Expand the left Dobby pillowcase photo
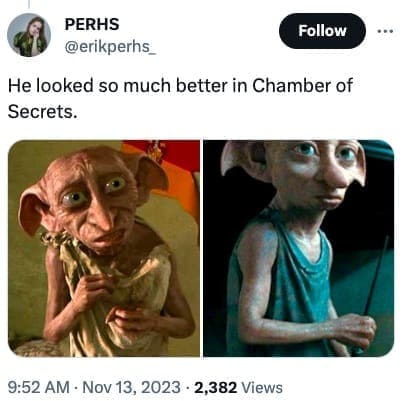404x401 pixels. click(104, 248)
